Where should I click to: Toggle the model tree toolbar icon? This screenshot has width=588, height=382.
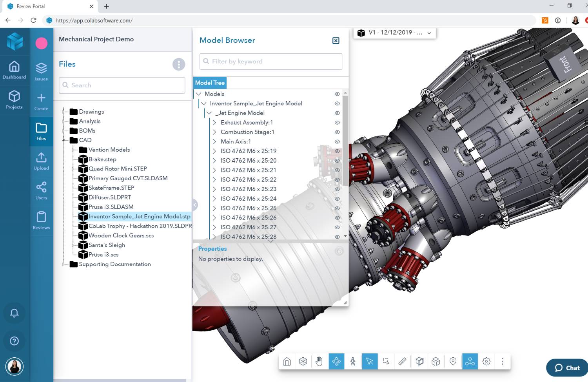point(470,361)
